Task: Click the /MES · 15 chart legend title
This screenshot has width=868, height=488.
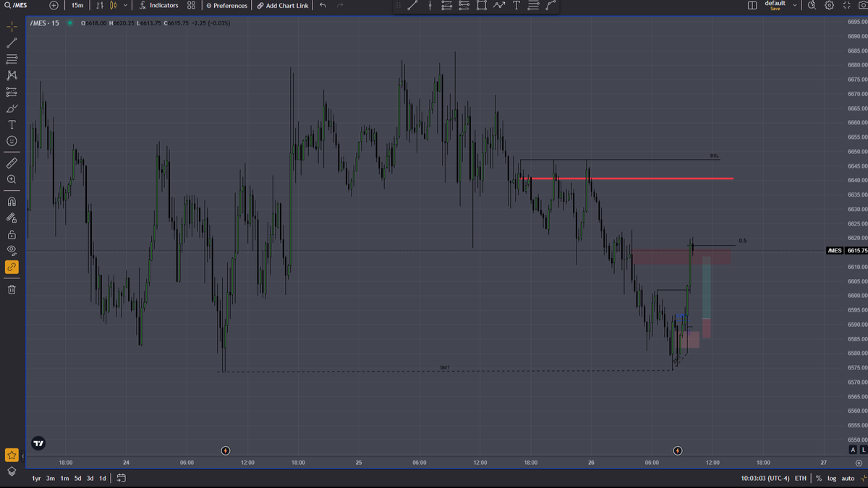Action: [45, 23]
